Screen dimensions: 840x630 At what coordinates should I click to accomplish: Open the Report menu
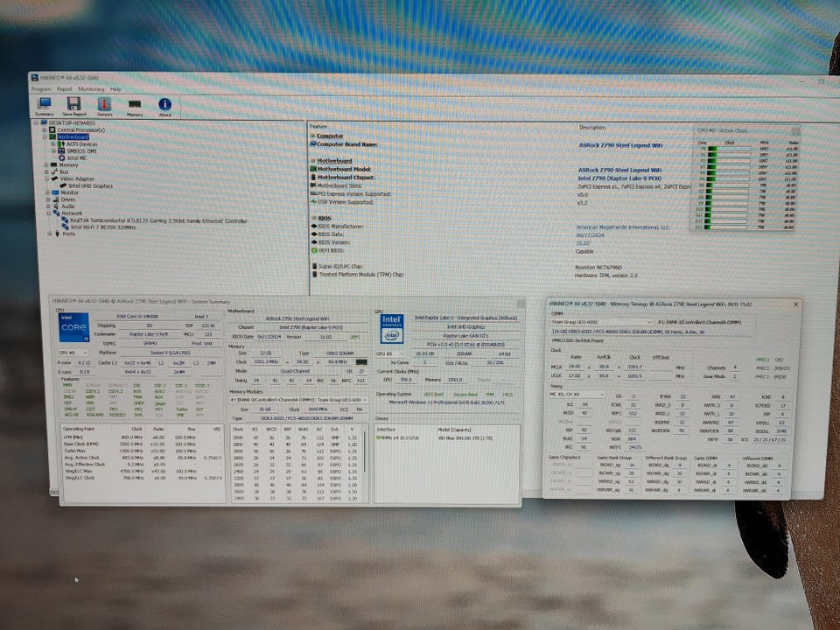(x=64, y=89)
